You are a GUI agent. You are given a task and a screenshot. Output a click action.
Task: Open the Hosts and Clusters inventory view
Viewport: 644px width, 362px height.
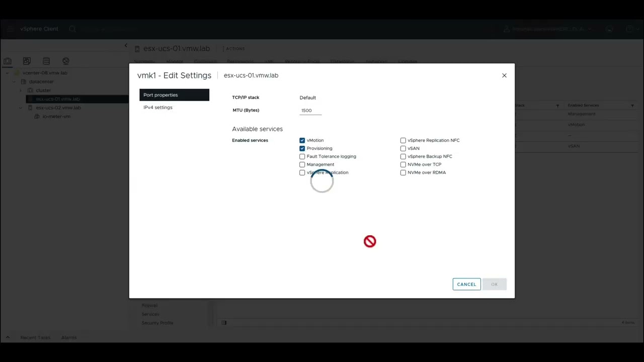click(x=8, y=61)
